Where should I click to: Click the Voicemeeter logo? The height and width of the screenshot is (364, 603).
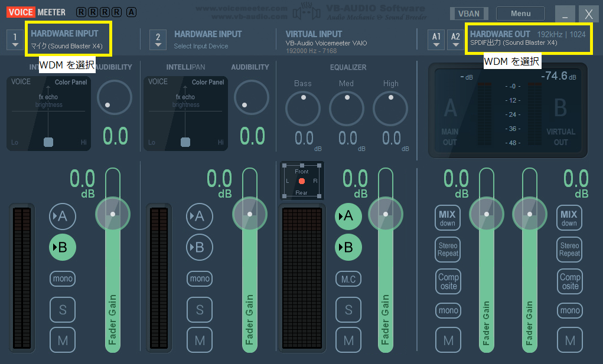click(x=36, y=12)
